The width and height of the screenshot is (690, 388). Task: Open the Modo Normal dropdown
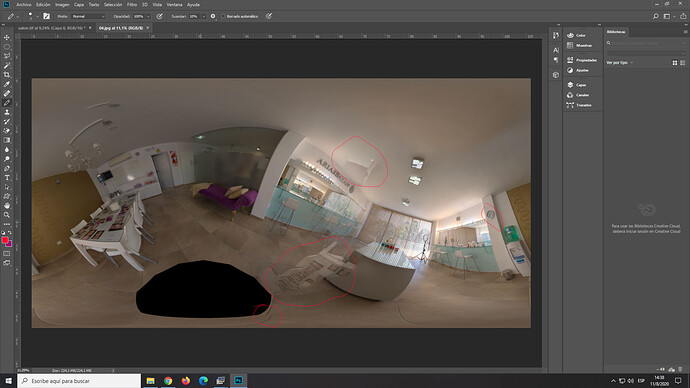[x=88, y=16]
